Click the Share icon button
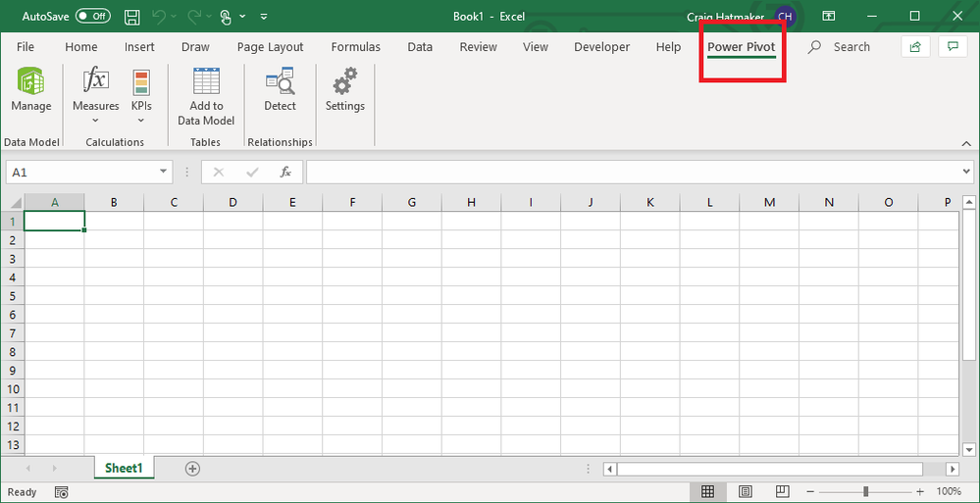 (915, 47)
